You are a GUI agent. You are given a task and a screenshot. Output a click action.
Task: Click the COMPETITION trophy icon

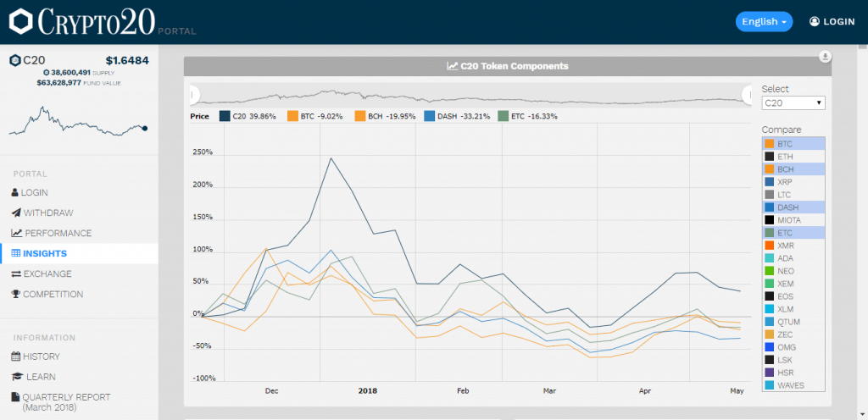pyautogui.click(x=15, y=294)
